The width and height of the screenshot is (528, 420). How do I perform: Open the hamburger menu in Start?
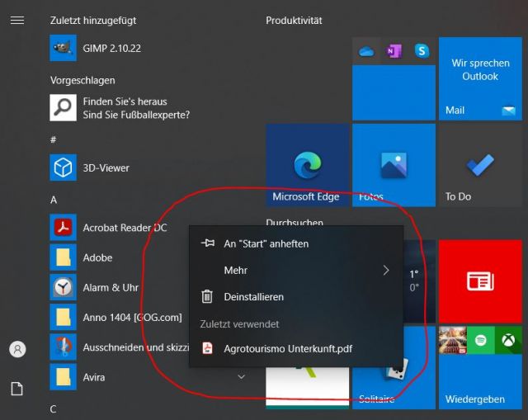(17, 21)
